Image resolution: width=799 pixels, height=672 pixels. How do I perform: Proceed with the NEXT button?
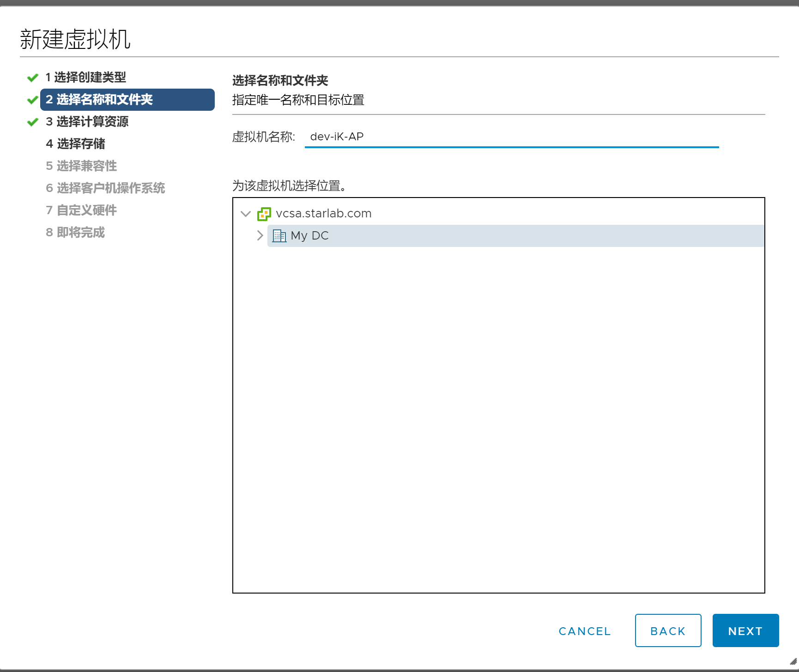(745, 630)
